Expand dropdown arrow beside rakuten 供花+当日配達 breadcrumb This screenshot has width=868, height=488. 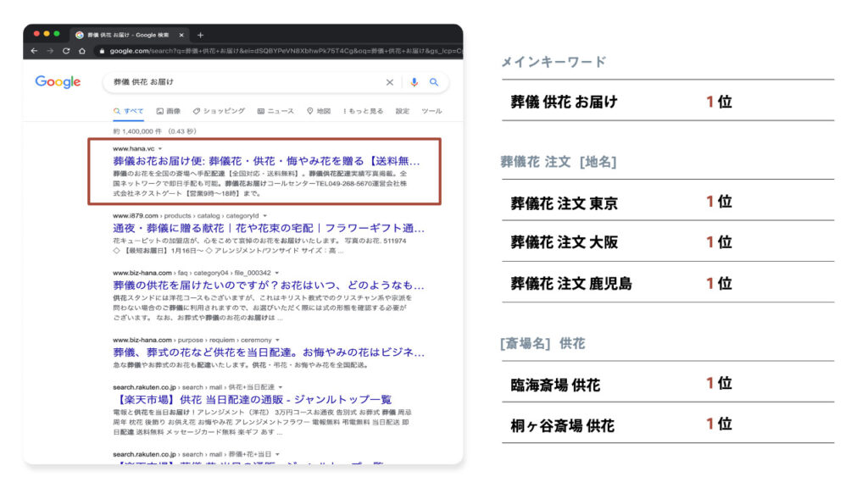click(x=280, y=387)
